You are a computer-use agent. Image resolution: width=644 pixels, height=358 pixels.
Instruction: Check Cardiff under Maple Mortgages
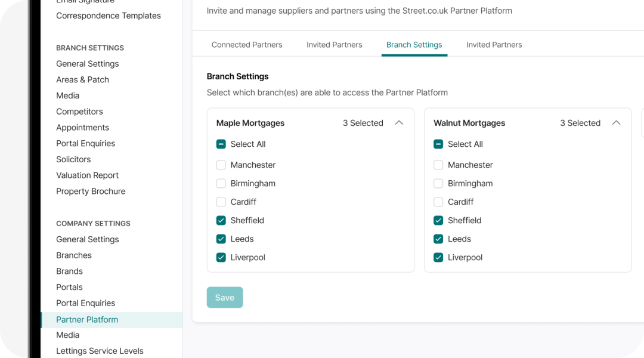tap(221, 202)
